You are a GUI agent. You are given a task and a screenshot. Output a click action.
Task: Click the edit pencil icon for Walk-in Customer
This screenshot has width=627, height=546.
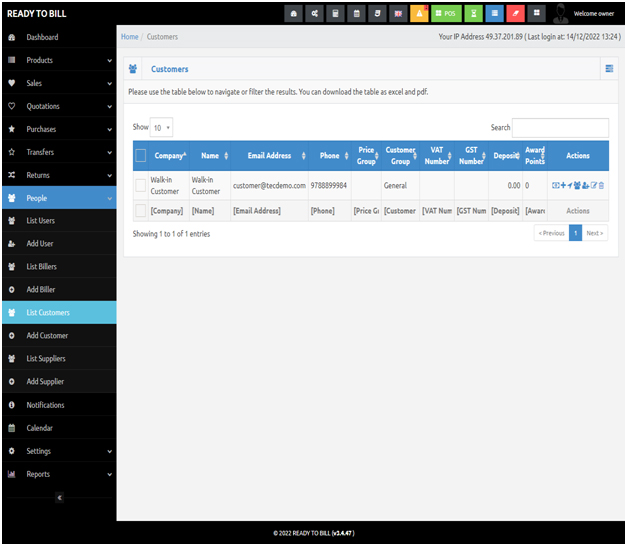tap(594, 186)
